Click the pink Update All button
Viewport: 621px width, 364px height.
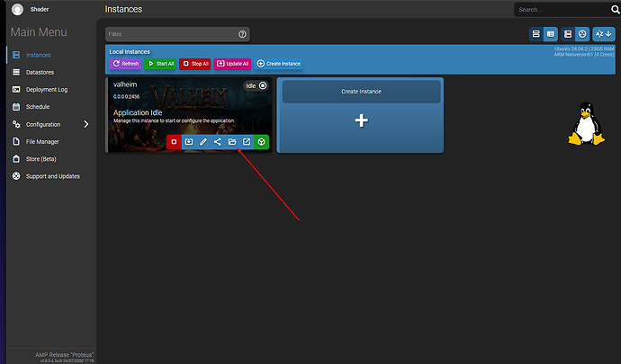coord(232,64)
